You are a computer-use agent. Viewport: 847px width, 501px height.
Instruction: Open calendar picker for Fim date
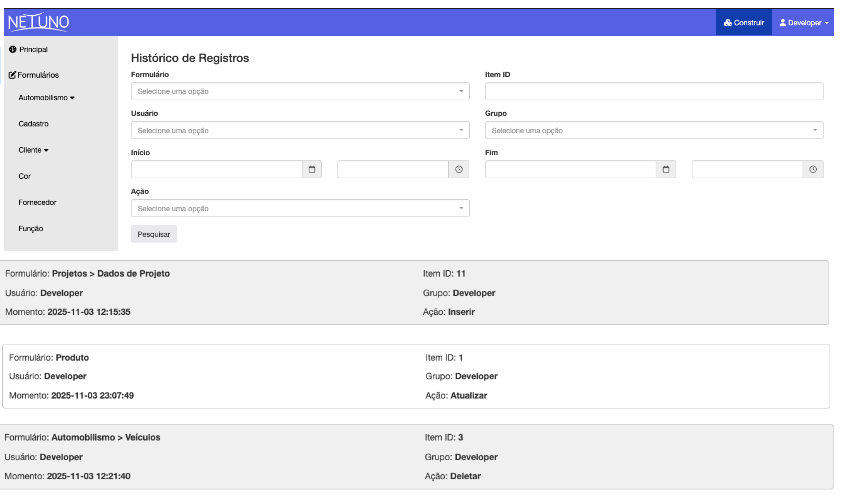(x=666, y=170)
